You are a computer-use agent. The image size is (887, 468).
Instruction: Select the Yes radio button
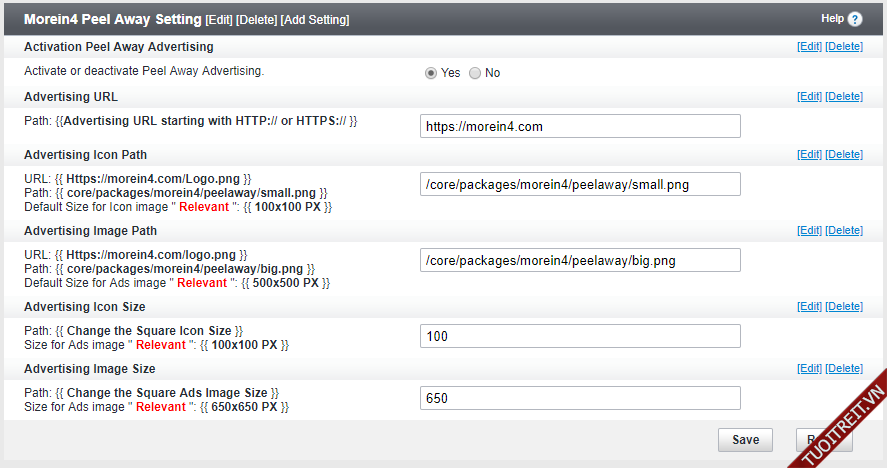pos(431,73)
